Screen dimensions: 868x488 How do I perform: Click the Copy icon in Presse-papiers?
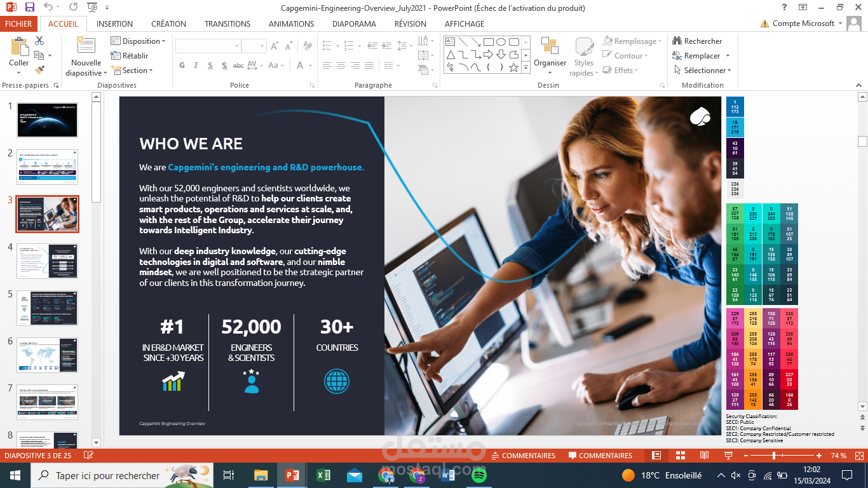39,55
